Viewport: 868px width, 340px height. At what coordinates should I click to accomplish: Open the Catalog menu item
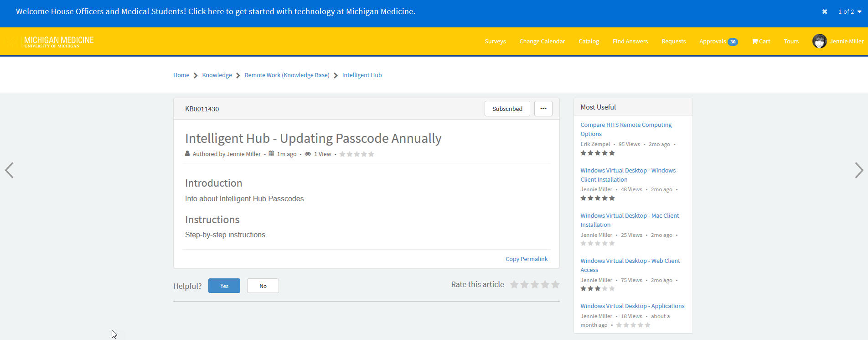[x=589, y=42]
